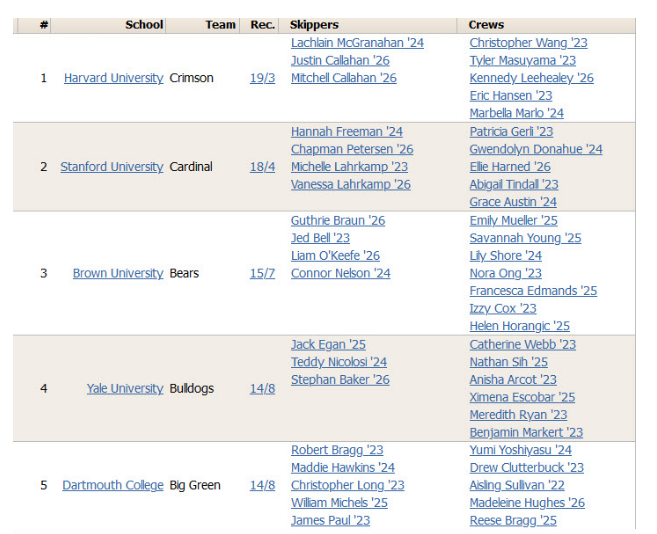Screen dimensions: 657x534
Task: Open crew Emily Mueller '25 profile
Action: point(514,220)
